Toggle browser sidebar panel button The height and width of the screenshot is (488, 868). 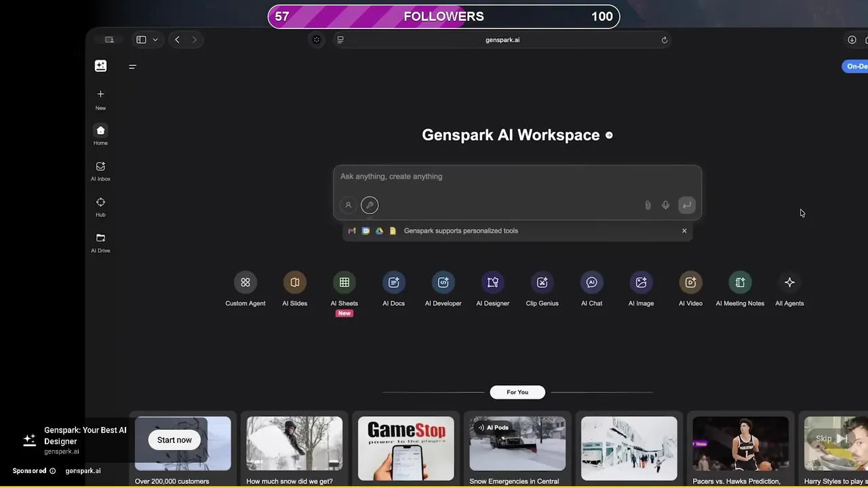(x=141, y=40)
